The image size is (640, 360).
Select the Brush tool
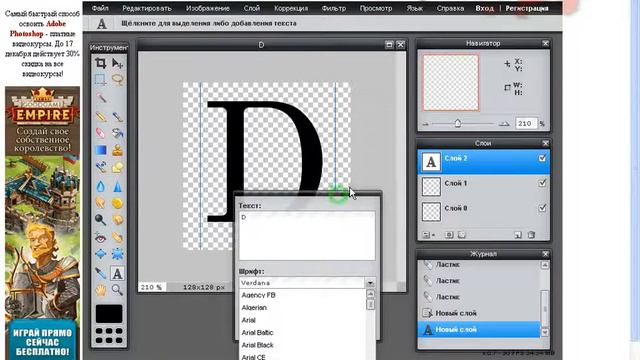click(x=118, y=116)
